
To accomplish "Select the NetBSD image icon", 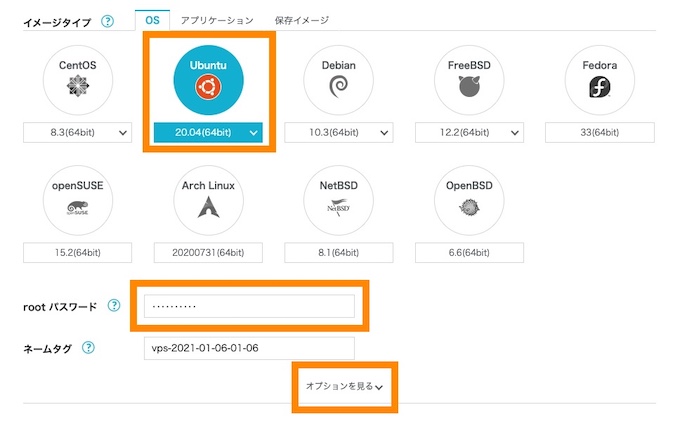I will [x=339, y=200].
